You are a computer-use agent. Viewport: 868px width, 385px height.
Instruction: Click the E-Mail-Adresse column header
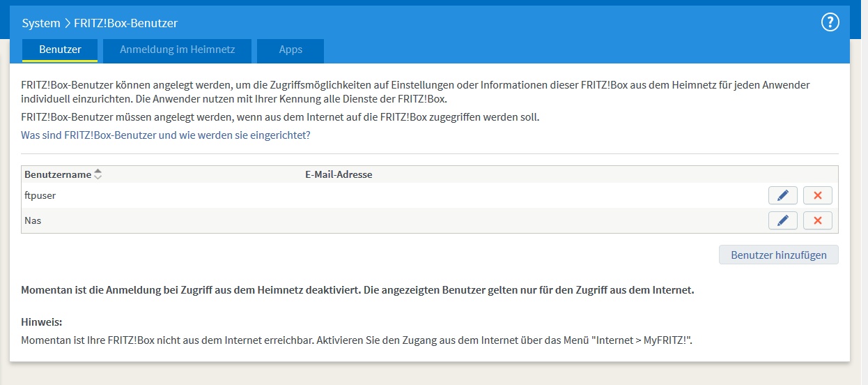coord(339,174)
